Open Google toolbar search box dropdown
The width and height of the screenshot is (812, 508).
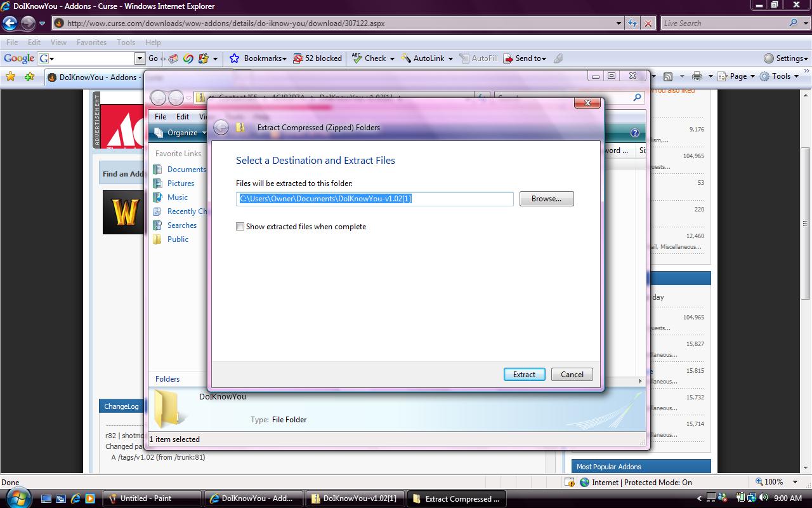tap(140, 58)
